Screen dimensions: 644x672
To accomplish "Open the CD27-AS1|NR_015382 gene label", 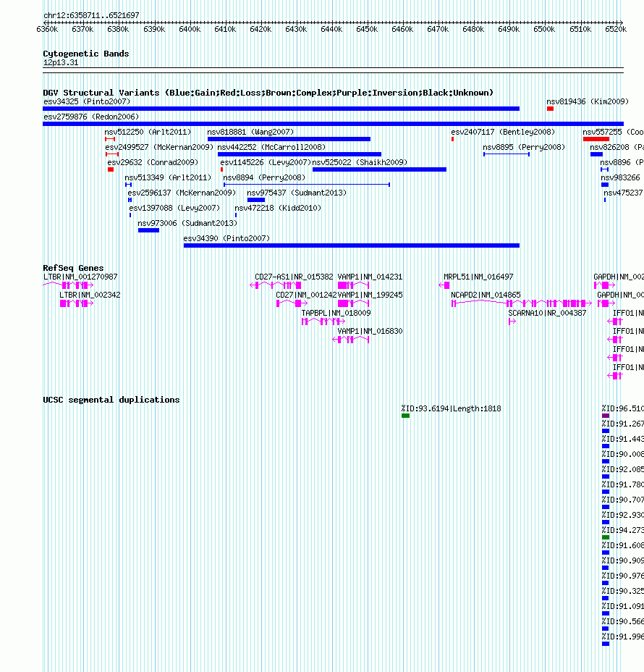I will 294,277.
